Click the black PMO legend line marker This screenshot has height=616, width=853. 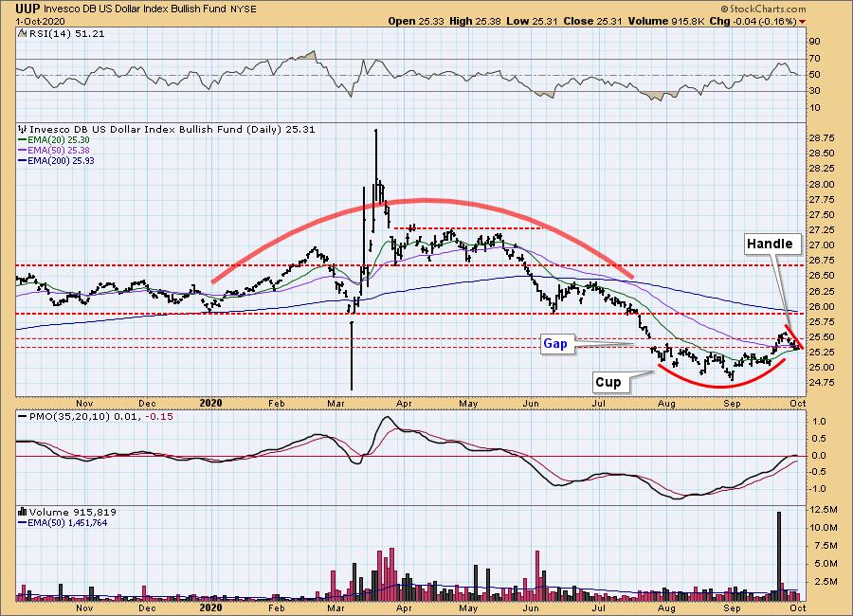coord(23,416)
